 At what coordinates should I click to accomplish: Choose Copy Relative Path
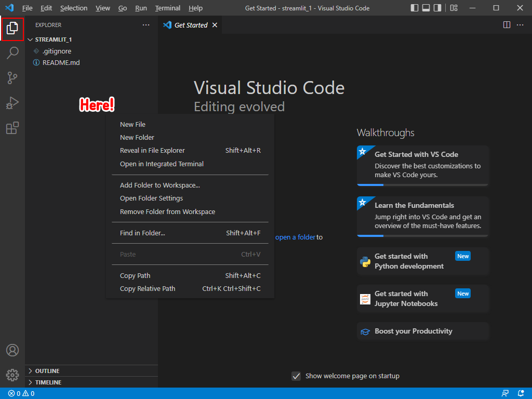tap(190, 289)
